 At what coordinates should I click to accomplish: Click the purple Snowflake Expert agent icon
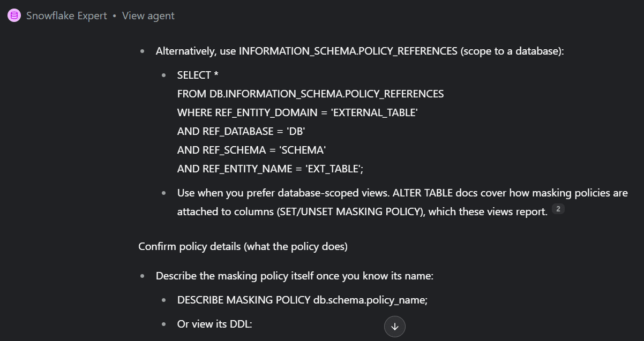pyautogui.click(x=14, y=16)
